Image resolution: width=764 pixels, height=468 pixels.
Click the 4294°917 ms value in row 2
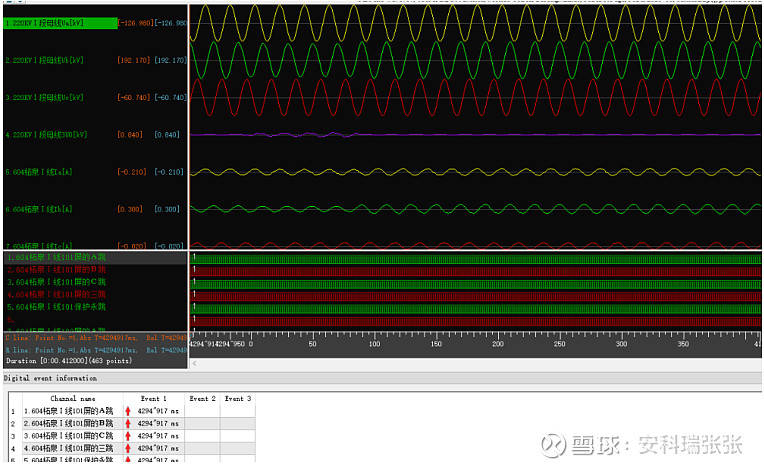(158, 424)
